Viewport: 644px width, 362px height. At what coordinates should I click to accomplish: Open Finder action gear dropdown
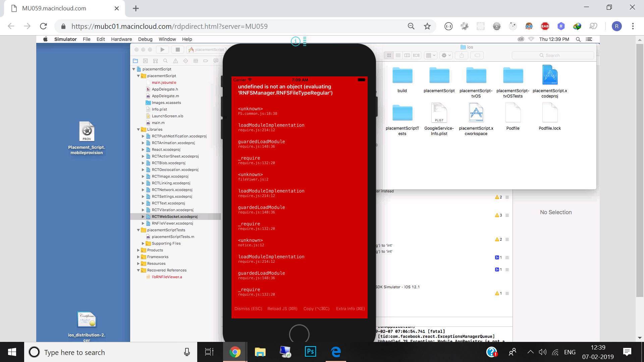point(446,55)
